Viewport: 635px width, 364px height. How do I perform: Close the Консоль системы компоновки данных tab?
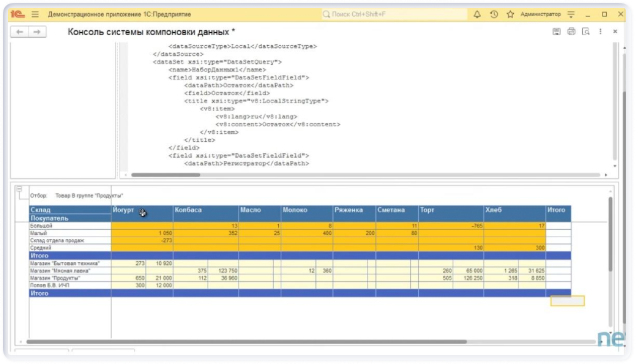coord(615,32)
